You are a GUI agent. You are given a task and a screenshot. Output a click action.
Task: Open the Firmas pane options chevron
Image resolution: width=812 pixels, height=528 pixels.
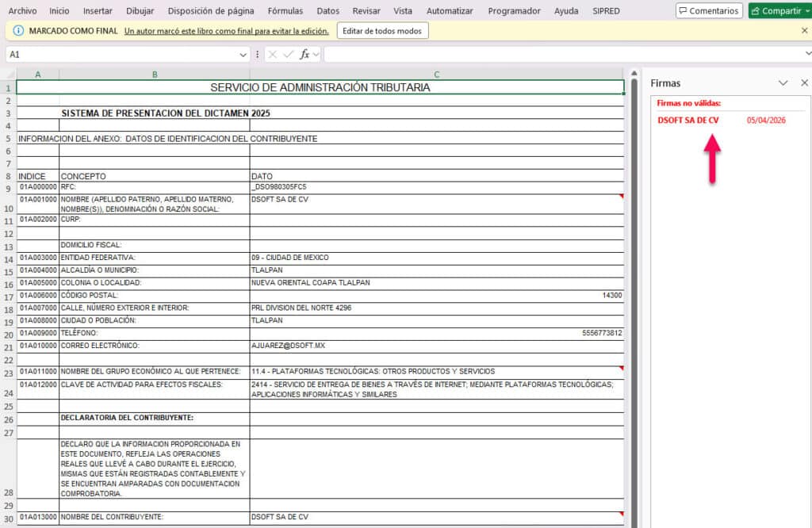pyautogui.click(x=783, y=83)
